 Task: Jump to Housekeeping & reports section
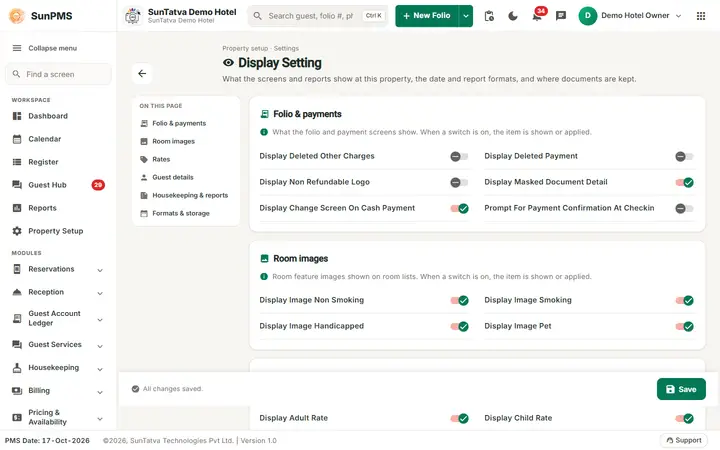[184, 196]
